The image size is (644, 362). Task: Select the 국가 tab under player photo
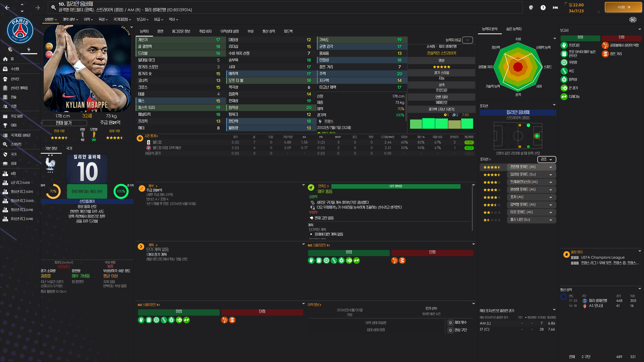click(x=69, y=148)
